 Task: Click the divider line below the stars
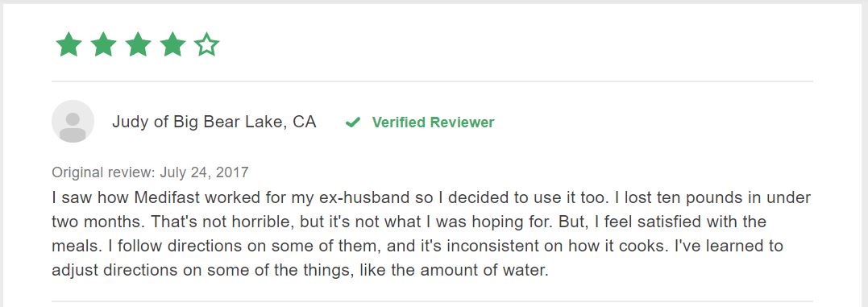432,81
